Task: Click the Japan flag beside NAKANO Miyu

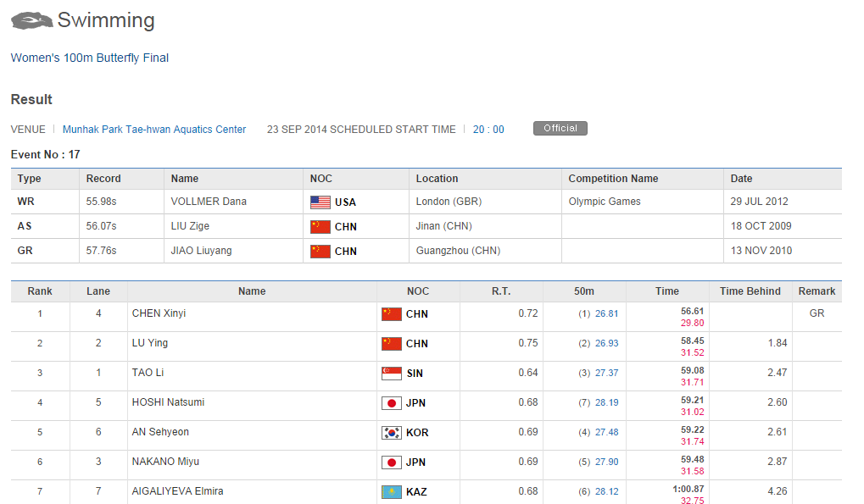Action: point(391,462)
